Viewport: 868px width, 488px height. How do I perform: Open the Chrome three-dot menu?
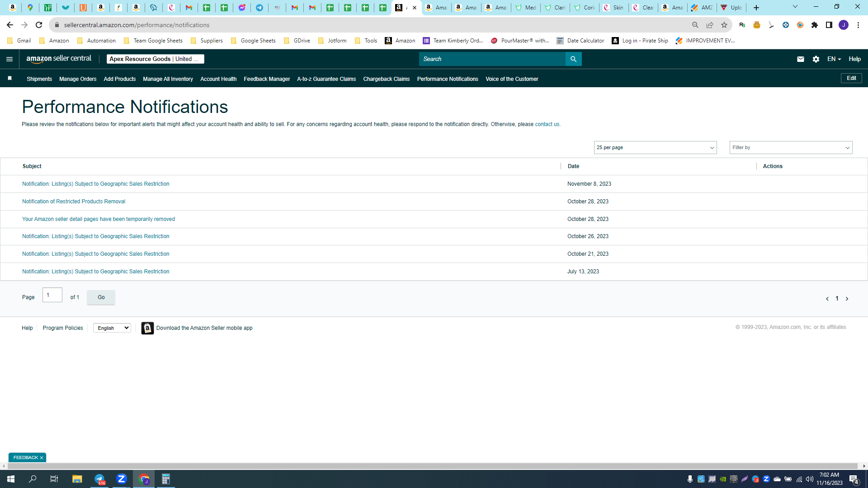point(858,25)
